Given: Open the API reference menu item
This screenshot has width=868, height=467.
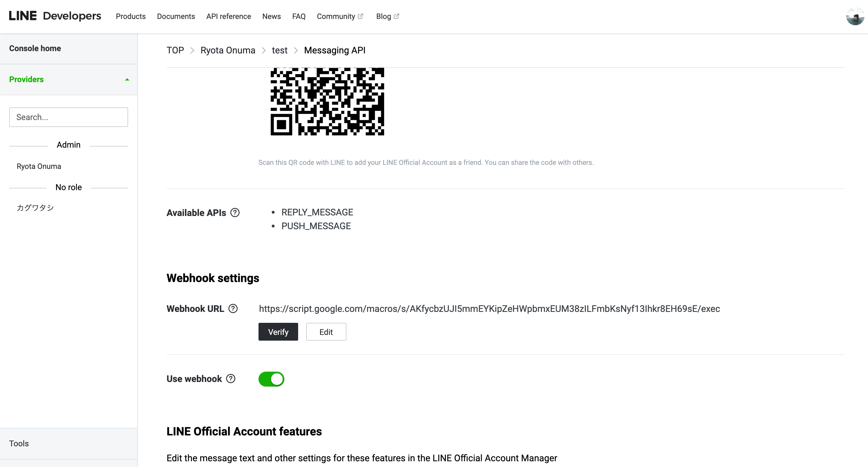Looking at the screenshot, I should [228, 16].
